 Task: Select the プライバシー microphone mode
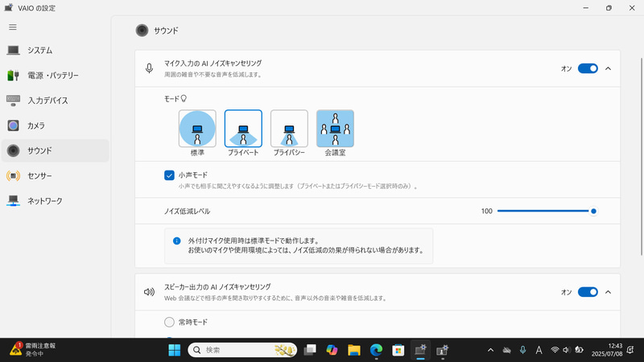click(x=289, y=129)
